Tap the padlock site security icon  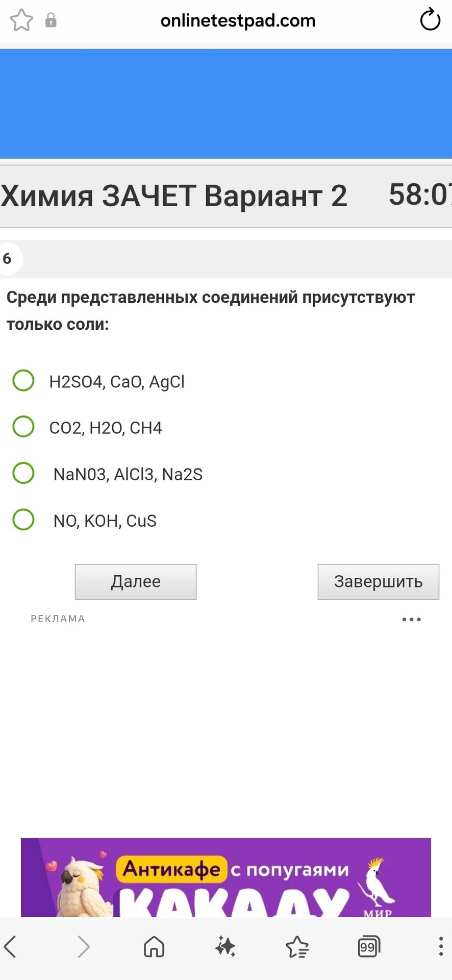pos(51,20)
